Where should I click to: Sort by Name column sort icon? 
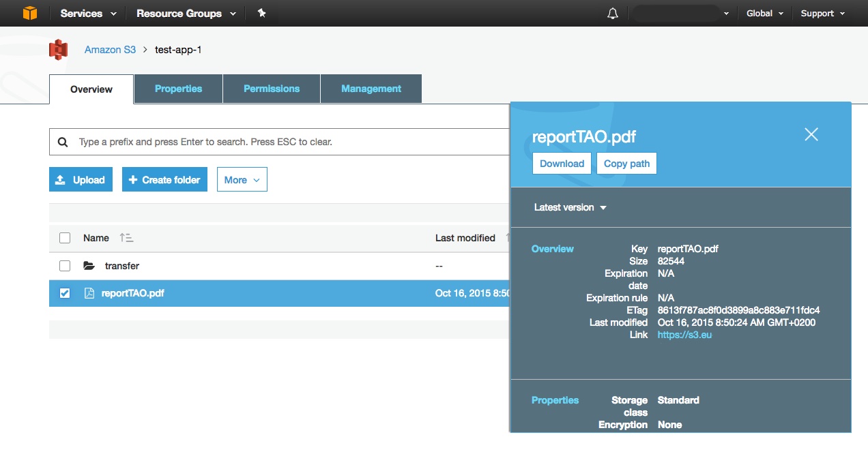[x=126, y=238]
